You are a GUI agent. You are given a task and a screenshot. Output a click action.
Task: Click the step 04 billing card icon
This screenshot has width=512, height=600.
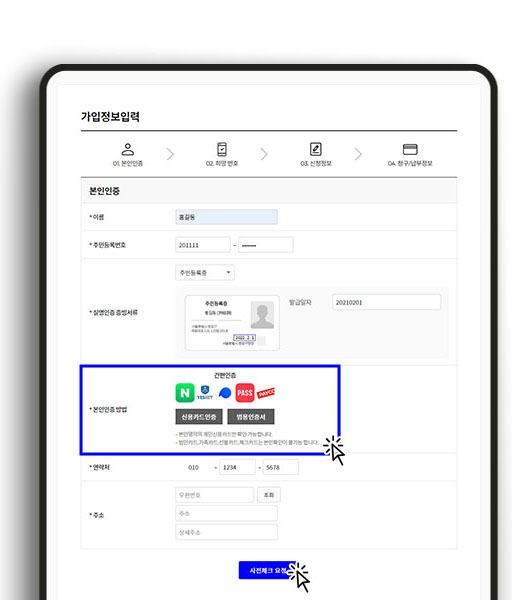tap(410, 149)
